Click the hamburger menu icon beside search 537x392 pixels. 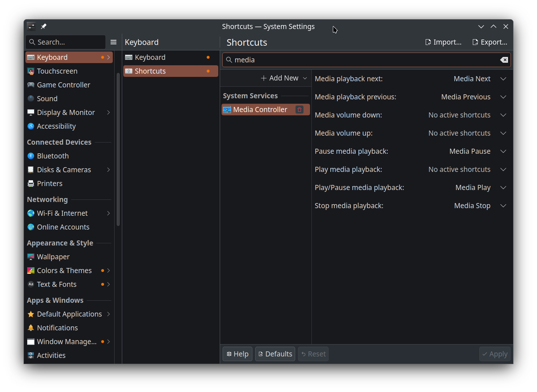(x=113, y=42)
